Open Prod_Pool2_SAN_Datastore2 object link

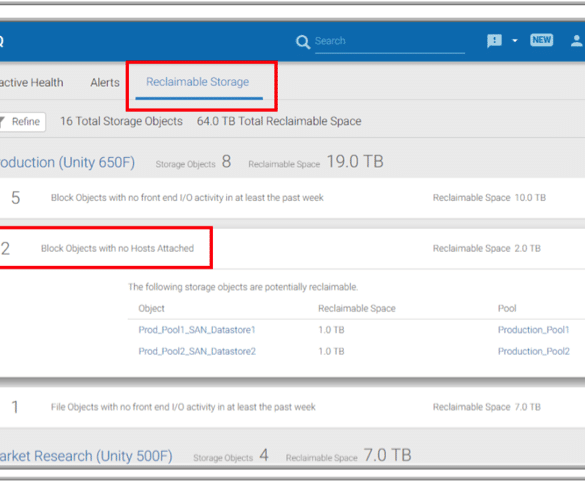pos(197,352)
